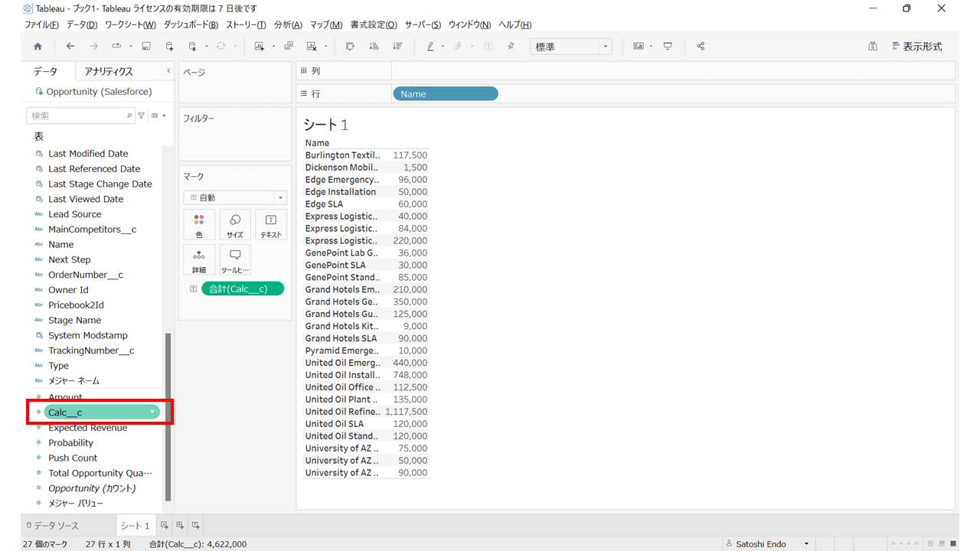The image size is (980, 551).
Task: Filter fields in the data pane search
Action: click(141, 116)
